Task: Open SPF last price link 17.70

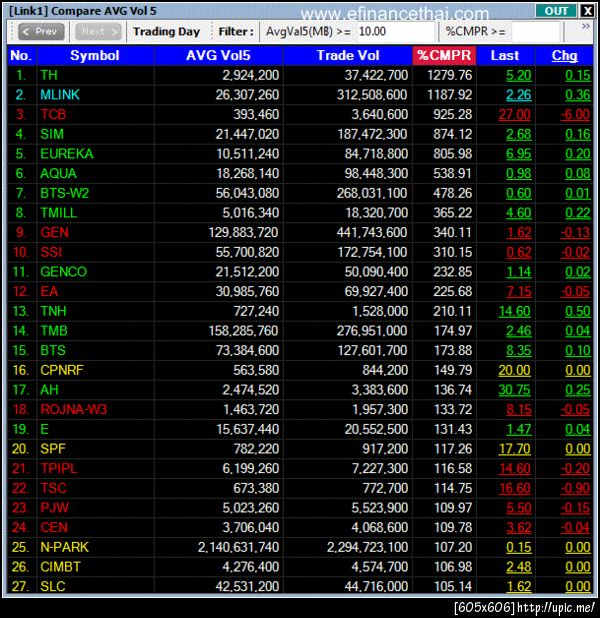Action: pos(515,449)
